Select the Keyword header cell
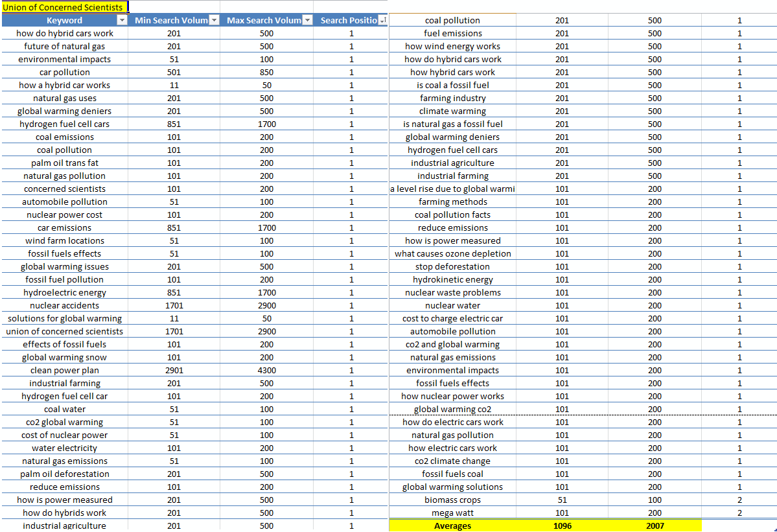 tap(64, 20)
